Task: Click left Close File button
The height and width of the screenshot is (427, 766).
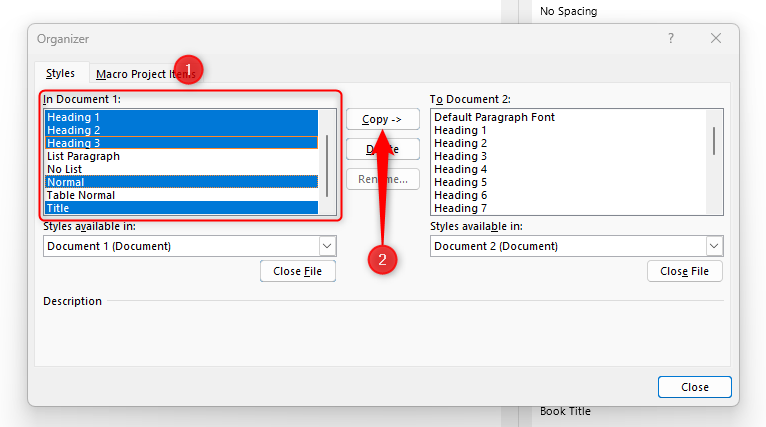Action: (297, 271)
